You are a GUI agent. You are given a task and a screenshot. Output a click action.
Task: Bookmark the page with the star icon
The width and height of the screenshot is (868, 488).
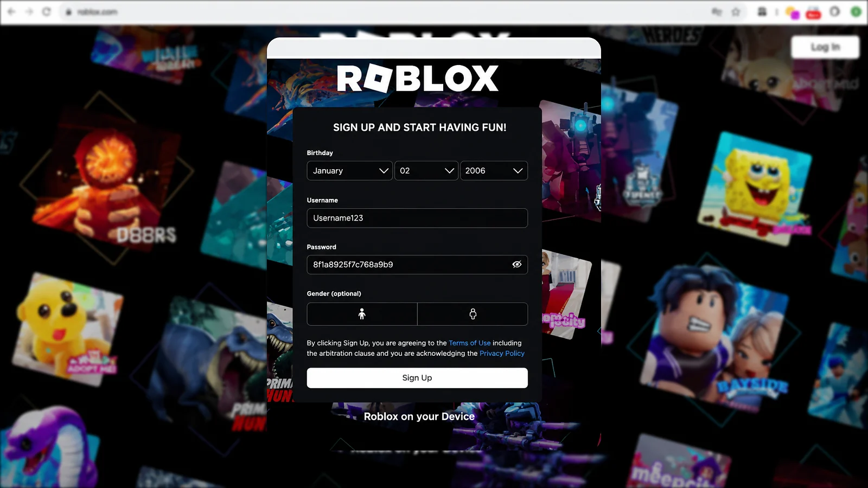pyautogui.click(x=736, y=11)
